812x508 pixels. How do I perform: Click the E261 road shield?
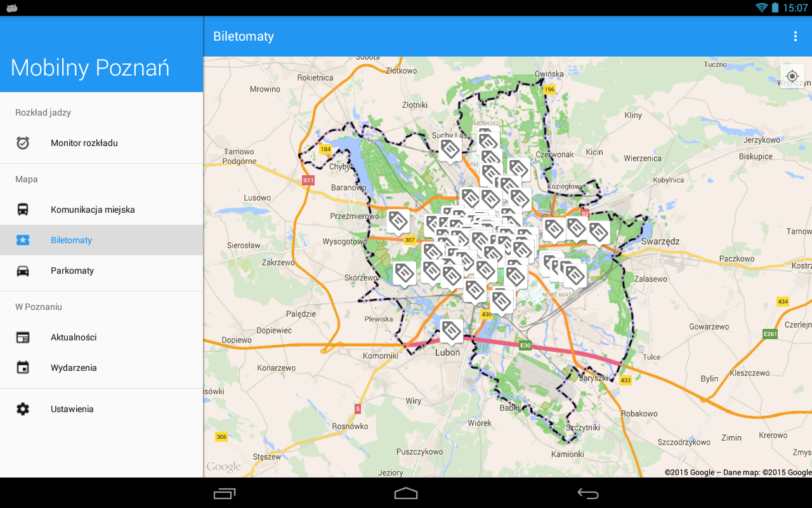tap(770, 334)
